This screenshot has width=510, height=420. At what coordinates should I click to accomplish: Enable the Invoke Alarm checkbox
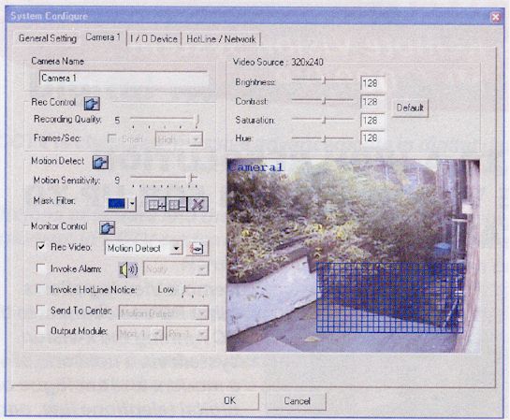pyautogui.click(x=40, y=268)
